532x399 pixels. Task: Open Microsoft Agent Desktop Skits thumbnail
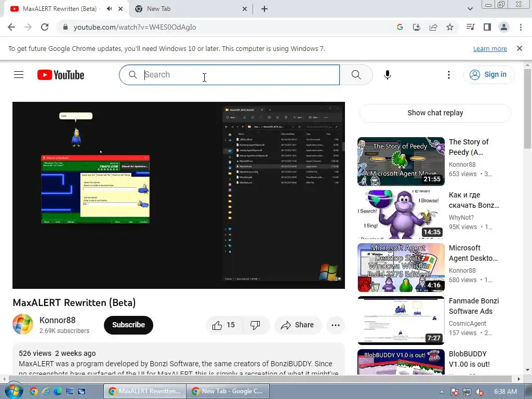[x=401, y=268]
